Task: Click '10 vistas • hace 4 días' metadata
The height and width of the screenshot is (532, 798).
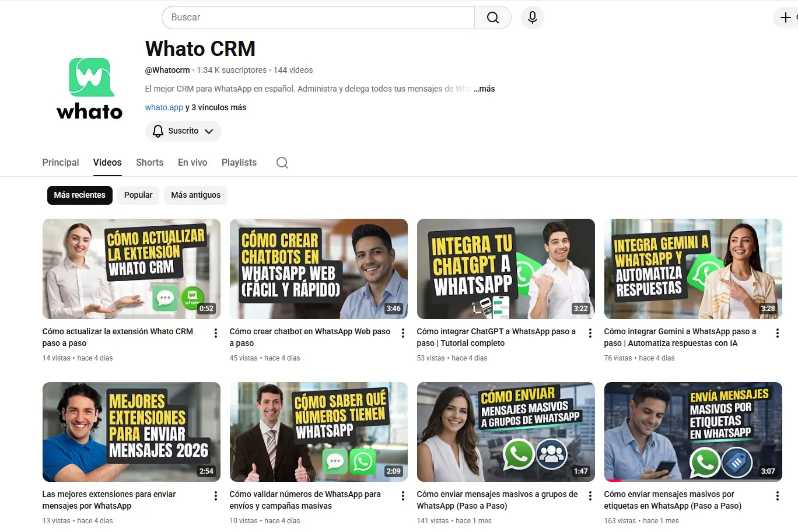Action: (x=265, y=521)
